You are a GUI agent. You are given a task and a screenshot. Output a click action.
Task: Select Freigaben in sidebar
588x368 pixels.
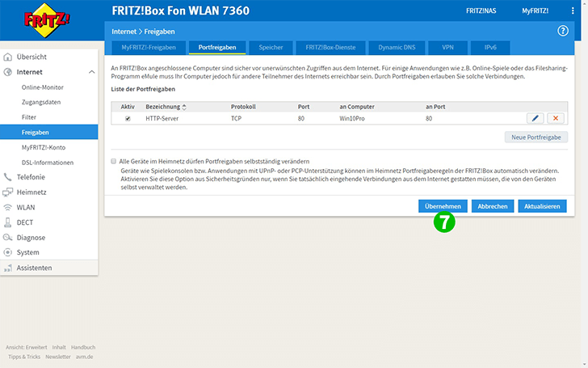click(x=48, y=132)
